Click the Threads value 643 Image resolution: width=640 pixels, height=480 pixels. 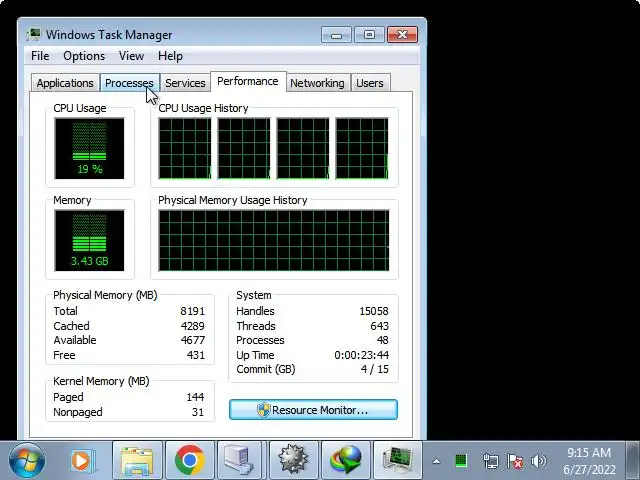[x=380, y=326]
